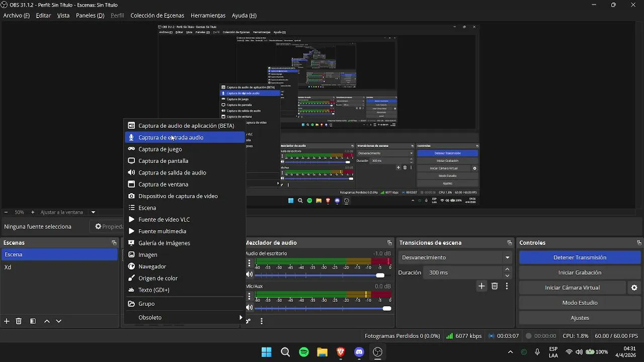Open Brave browser from taskbar
644x362 pixels.
341,352
